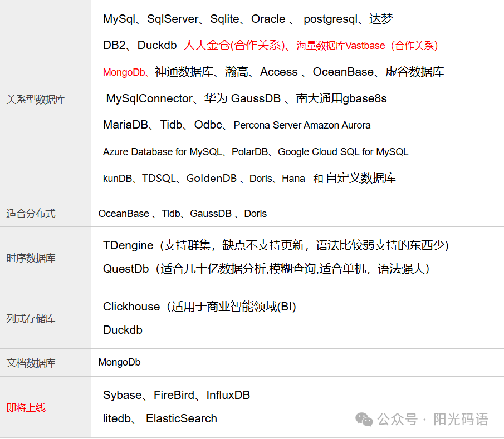Screen dimensions: 504x439
Task: Select the Access entry
Action: (279, 72)
